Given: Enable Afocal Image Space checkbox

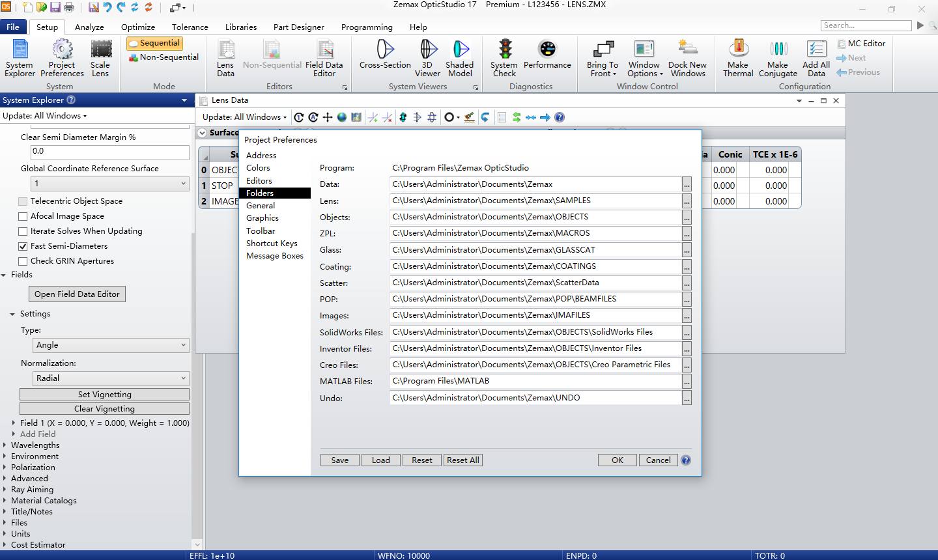Looking at the screenshot, I should click(x=23, y=216).
